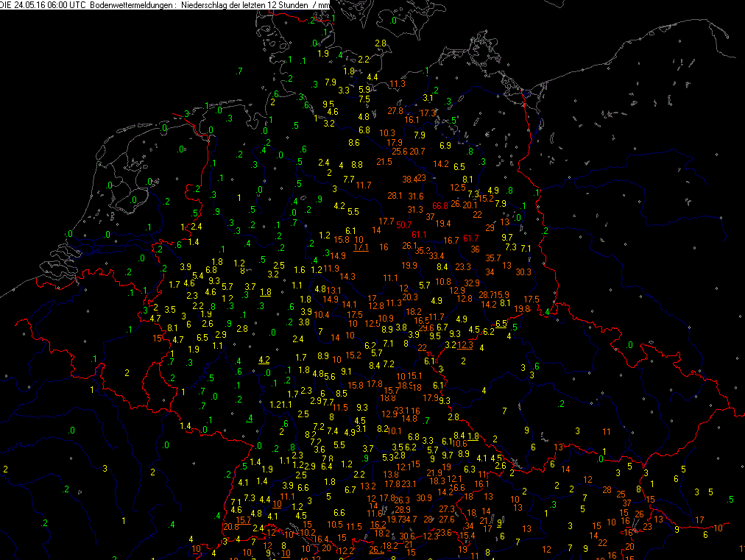Click the orange 20.8 value at bottom left
Screen dimensions: 745x560
coord(230,526)
